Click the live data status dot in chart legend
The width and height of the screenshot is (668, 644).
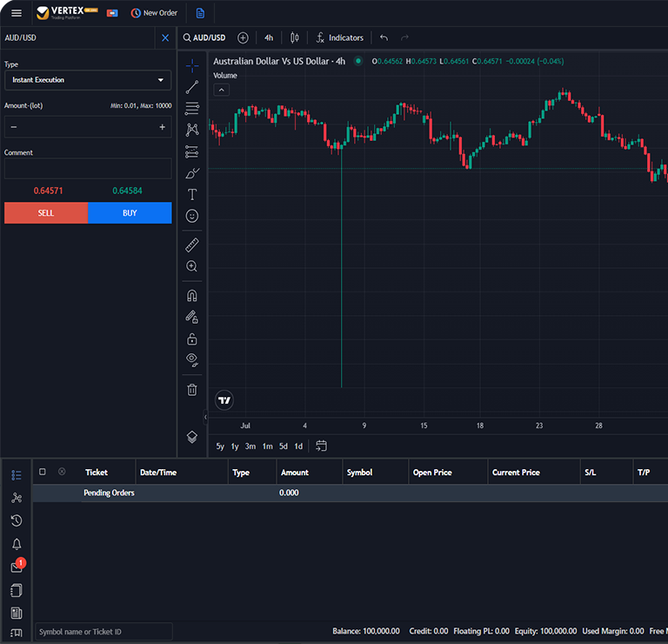[358, 61]
